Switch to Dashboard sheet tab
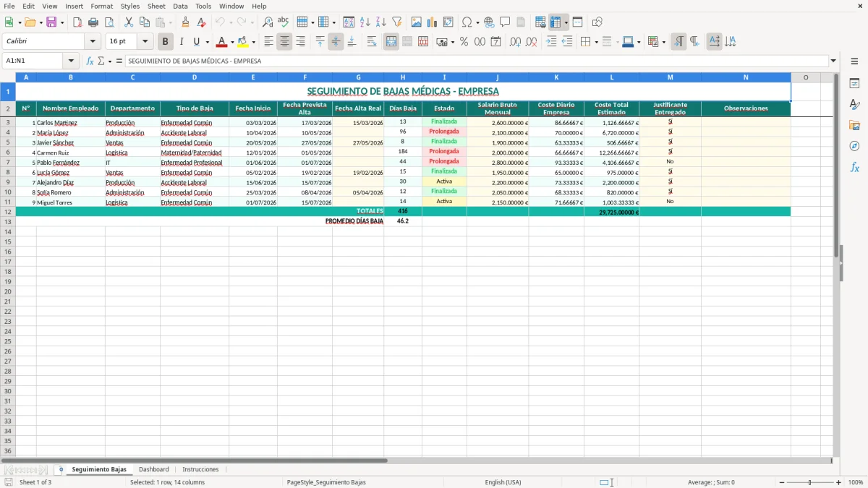Image resolution: width=868 pixels, height=488 pixels. [x=154, y=469]
